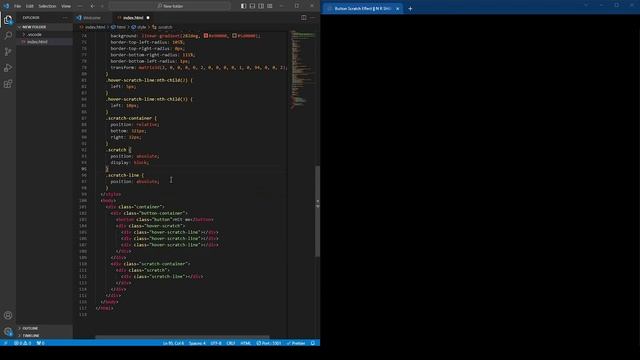Click the code minimap
Screen dimensions: 640x360
coord(303,69)
